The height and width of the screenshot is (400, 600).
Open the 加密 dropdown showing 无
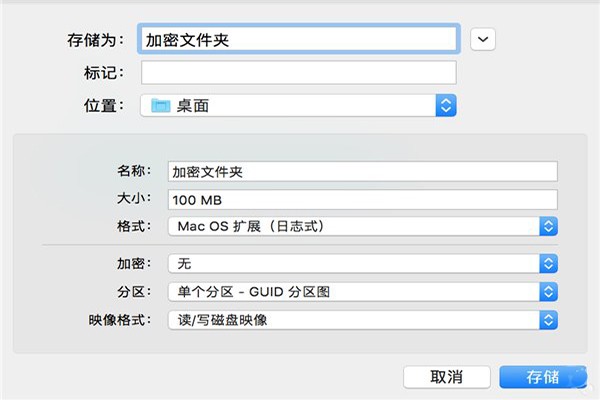click(x=360, y=263)
